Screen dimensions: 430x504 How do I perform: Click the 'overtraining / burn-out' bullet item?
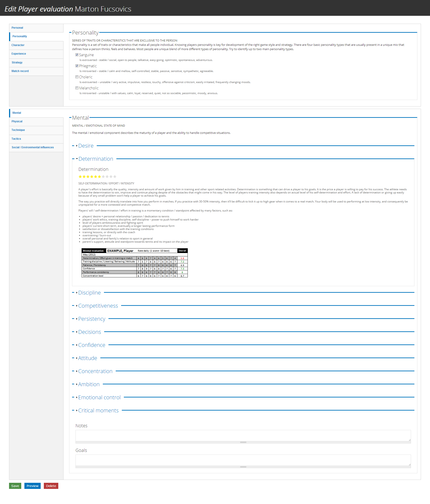97,235
